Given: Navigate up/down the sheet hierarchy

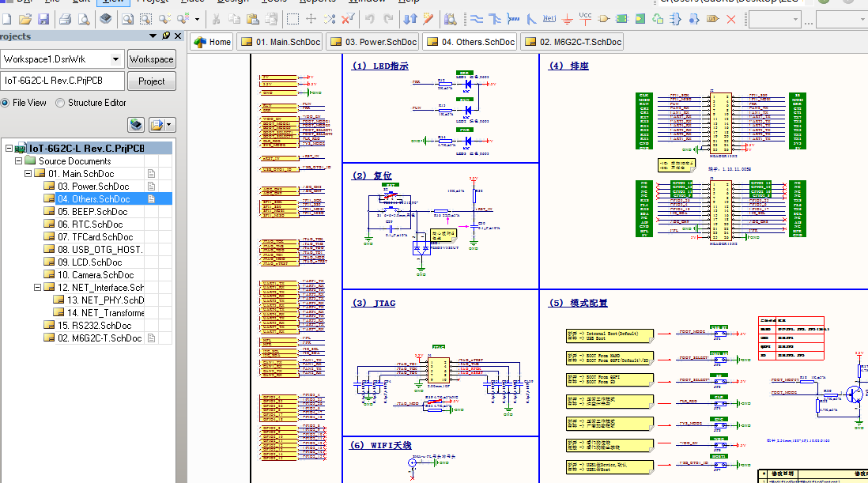Looking at the screenshot, I should [x=410, y=19].
